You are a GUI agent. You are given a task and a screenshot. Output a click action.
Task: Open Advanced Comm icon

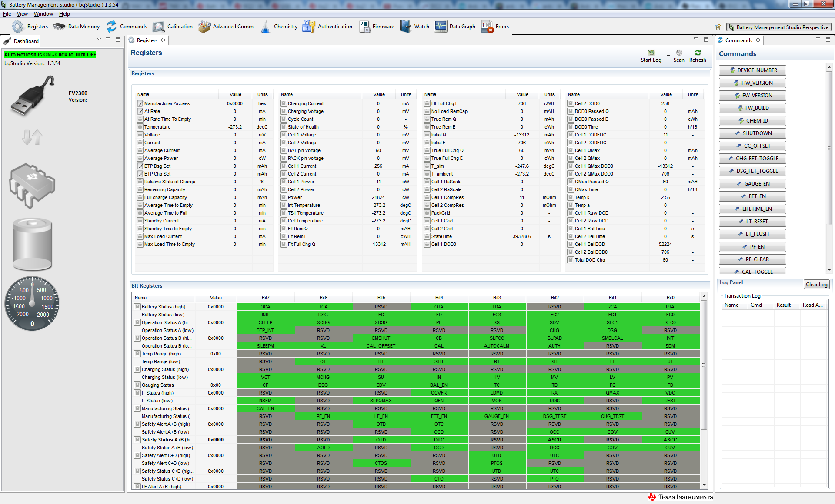[204, 27]
